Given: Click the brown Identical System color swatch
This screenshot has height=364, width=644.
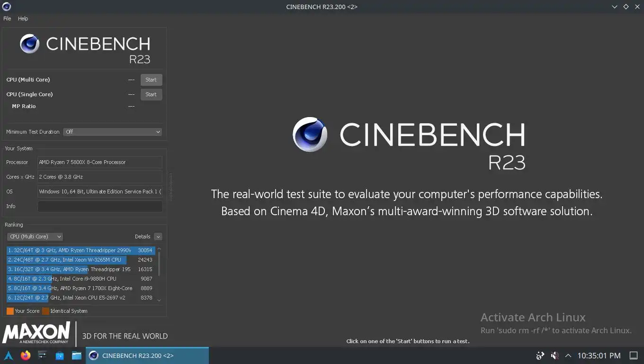Looking at the screenshot, I should click(x=45, y=311).
